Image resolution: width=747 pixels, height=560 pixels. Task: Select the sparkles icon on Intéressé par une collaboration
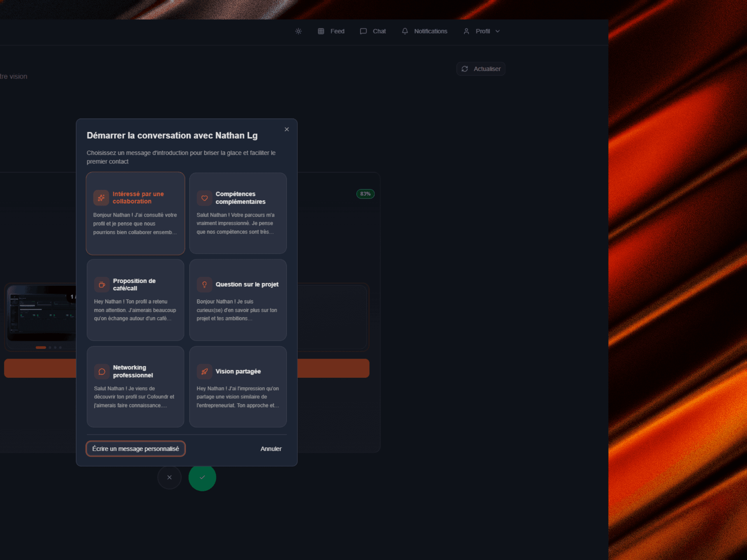pos(102,198)
